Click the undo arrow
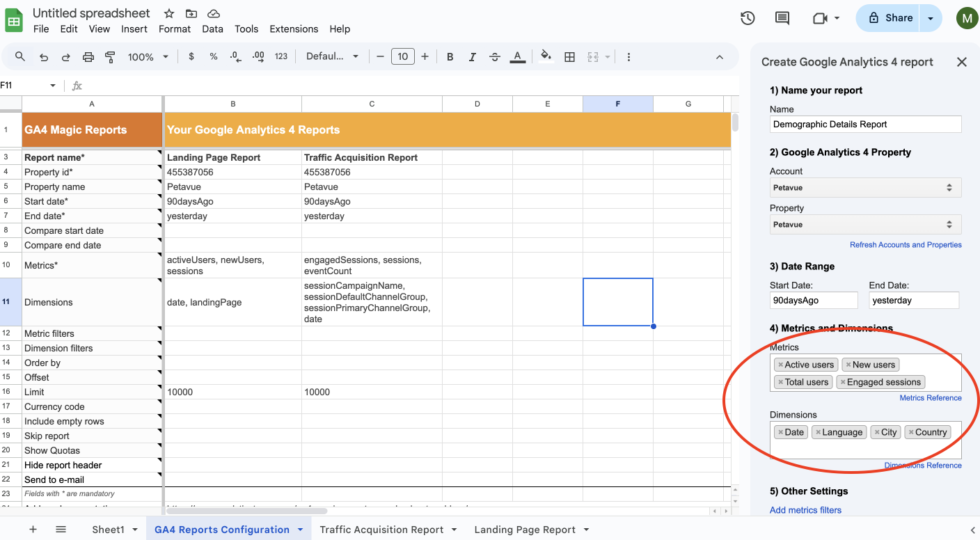This screenshot has width=980, height=540. (x=44, y=57)
